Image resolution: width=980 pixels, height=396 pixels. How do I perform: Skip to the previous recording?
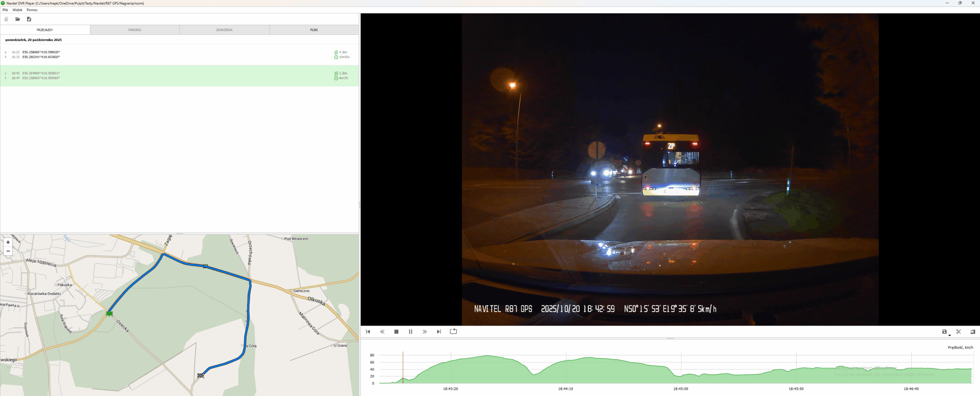[368, 332]
